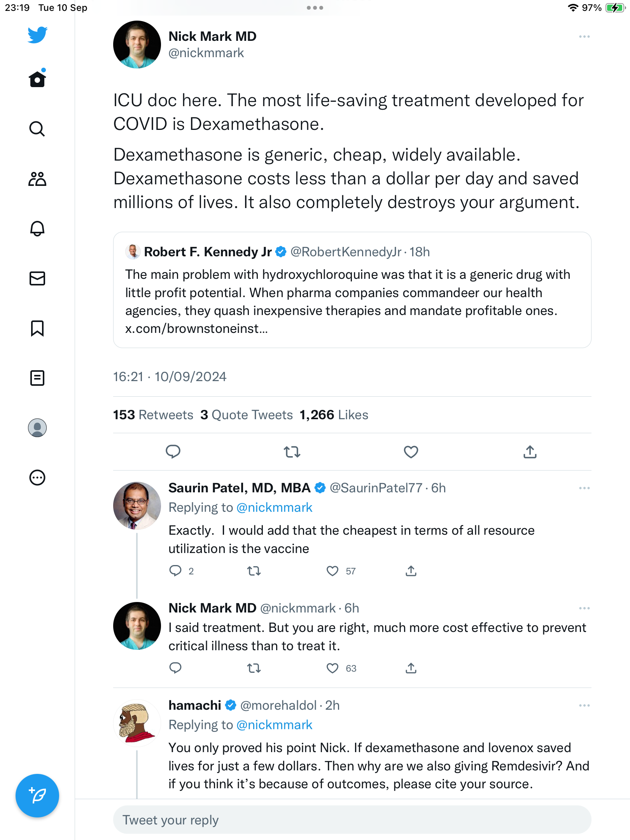This screenshot has height=840, width=630.
Task: Open notifications bell in sidebar
Action: 37,229
